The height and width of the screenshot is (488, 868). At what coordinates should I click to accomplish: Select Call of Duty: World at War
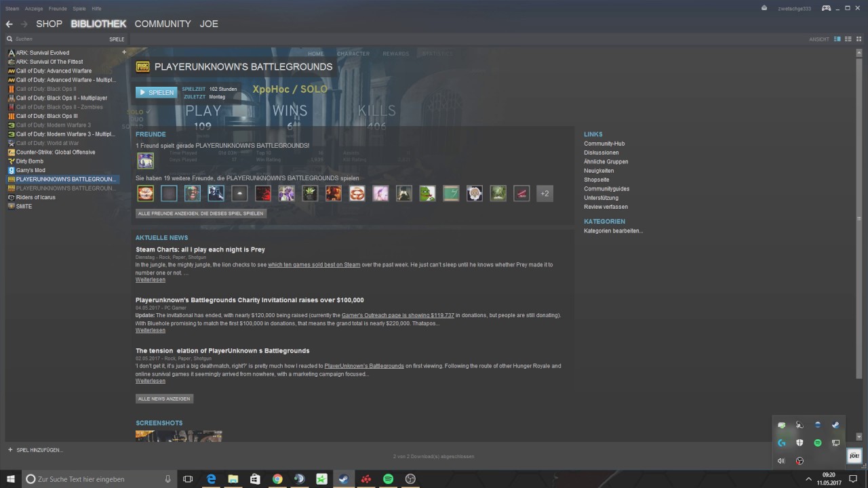(47, 143)
